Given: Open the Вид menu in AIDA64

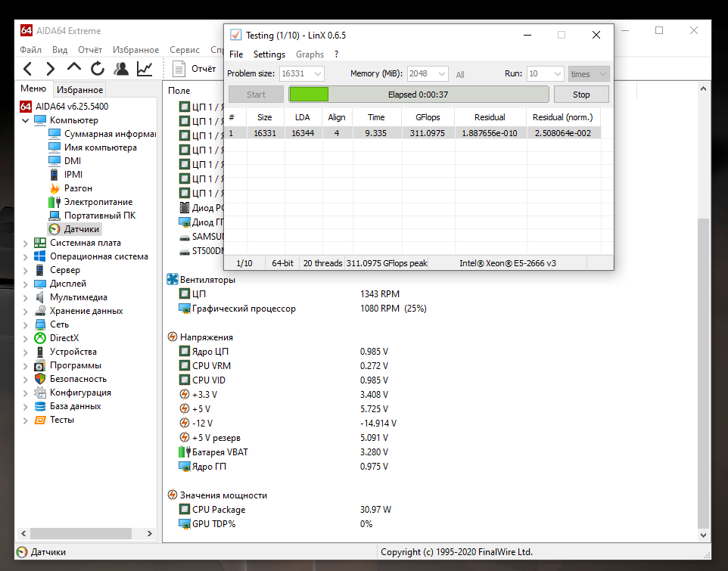Looking at the screenshot, I should [60, 50].
